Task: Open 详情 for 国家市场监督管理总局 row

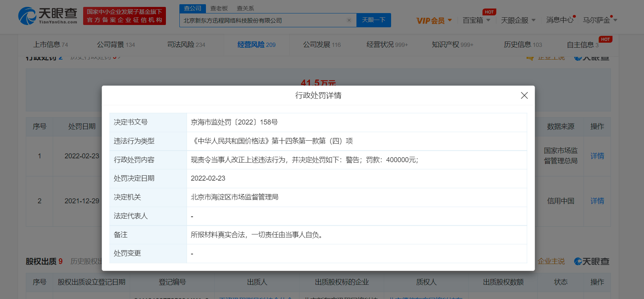Action: [597, 156]
